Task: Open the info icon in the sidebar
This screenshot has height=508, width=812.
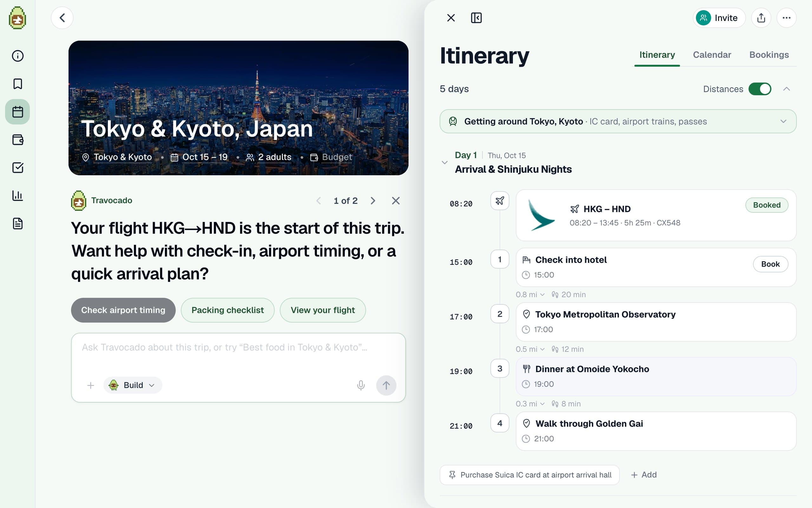Action: point(17,56)
